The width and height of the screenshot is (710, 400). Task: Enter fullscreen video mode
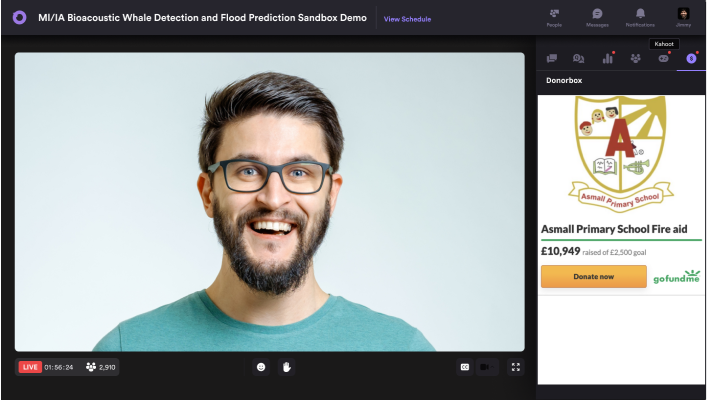point(516,367)
